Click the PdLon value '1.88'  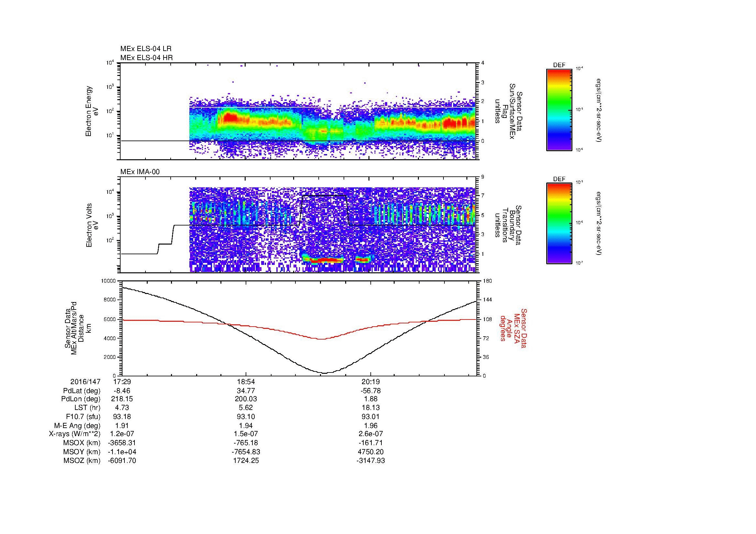[370, 399]
